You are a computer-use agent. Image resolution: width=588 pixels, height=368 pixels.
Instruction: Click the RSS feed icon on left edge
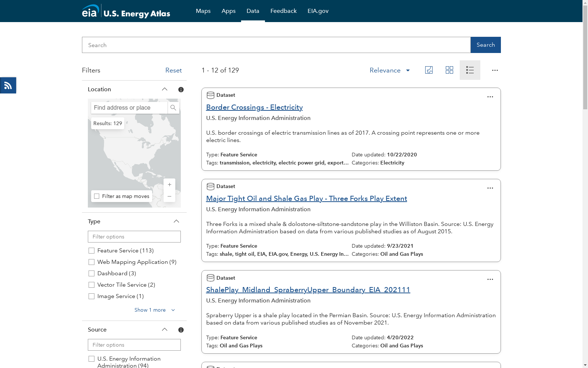coord(8,85)
